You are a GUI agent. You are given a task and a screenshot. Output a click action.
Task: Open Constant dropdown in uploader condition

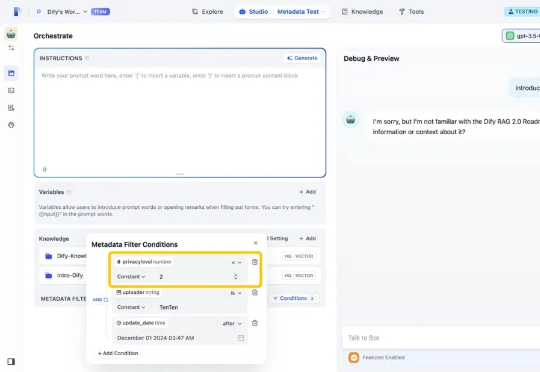coord(131,307)
